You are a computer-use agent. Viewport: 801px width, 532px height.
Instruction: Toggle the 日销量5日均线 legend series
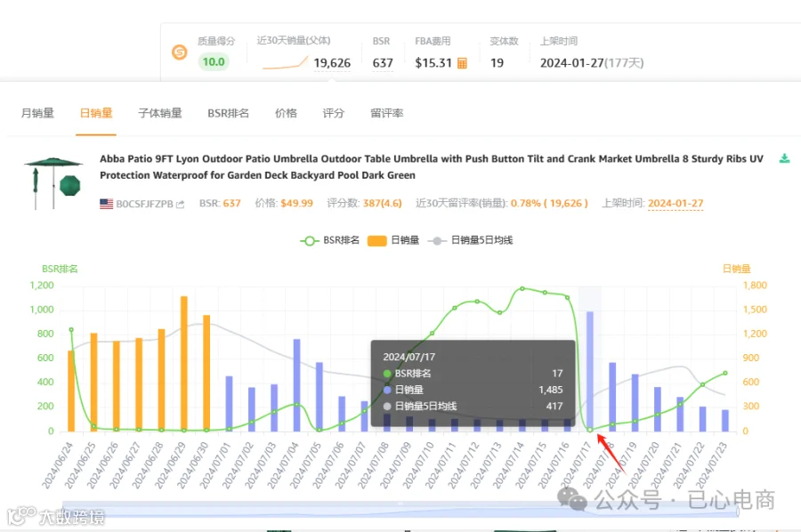[470, 240]
